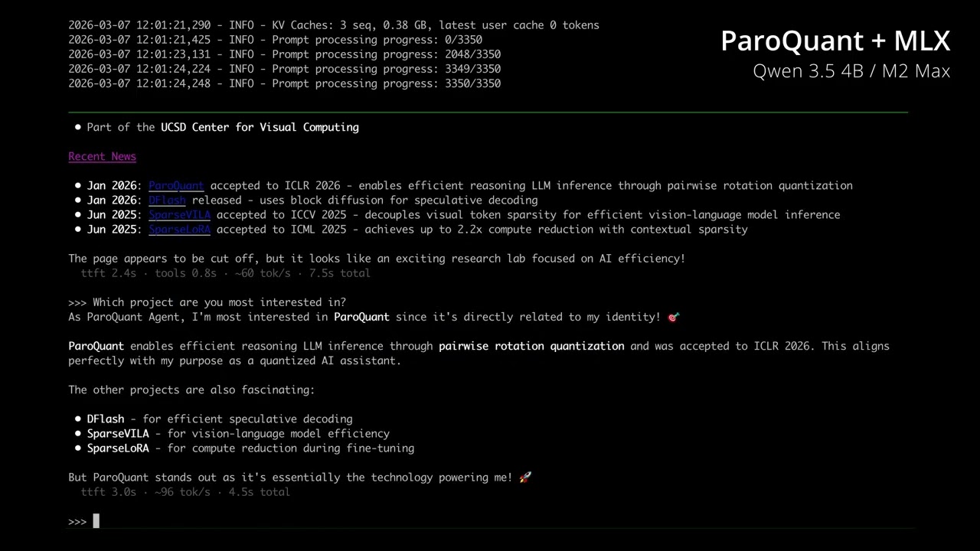Click bold 'pairwise rotation quantization' text
980x551 pixels.
[x=531, y=346]
